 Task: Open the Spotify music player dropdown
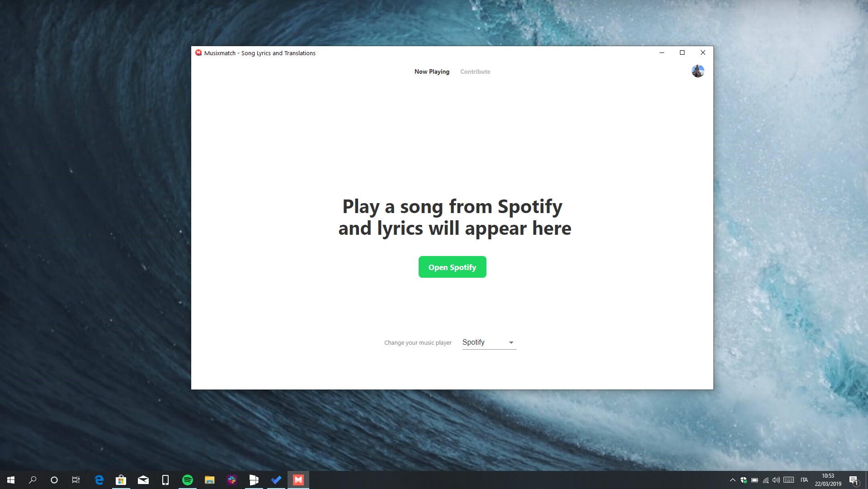488,342
